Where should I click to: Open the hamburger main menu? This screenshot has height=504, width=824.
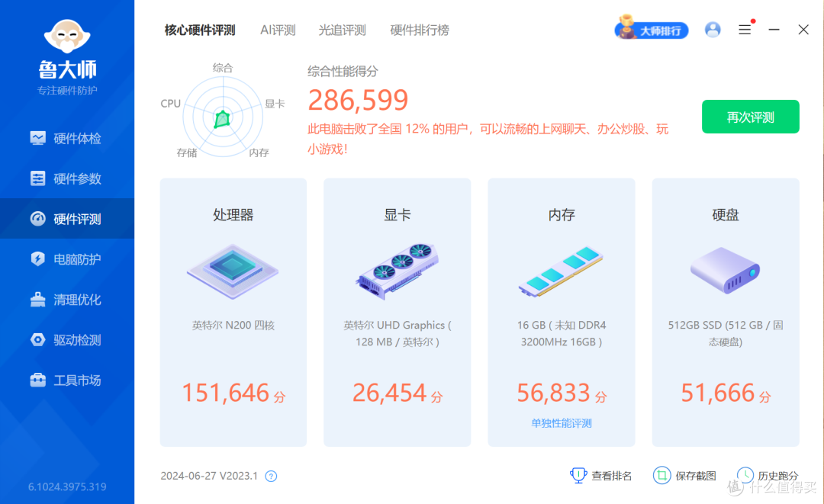(745, 30)
